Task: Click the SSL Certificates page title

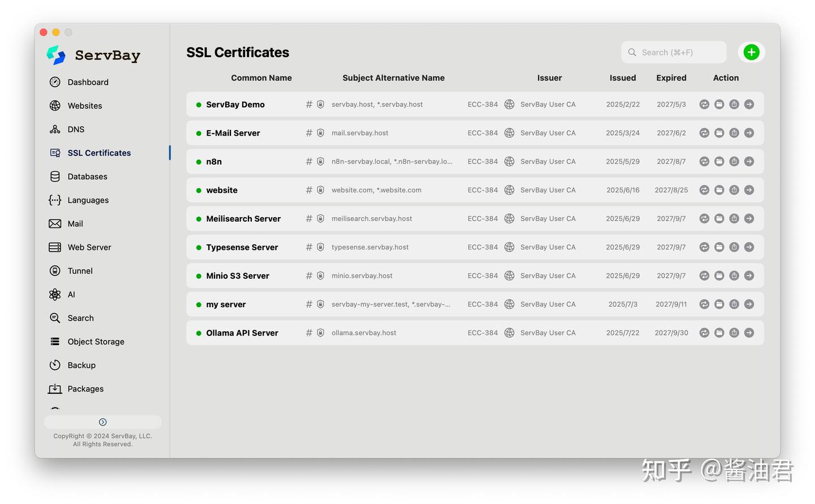Action: click(x=238, y=53)
